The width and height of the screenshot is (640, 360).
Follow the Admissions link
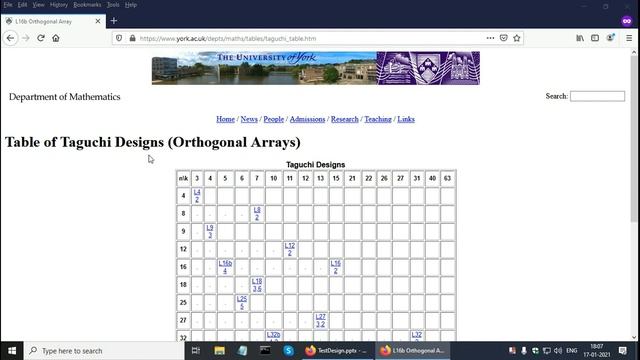click(307, 119)
